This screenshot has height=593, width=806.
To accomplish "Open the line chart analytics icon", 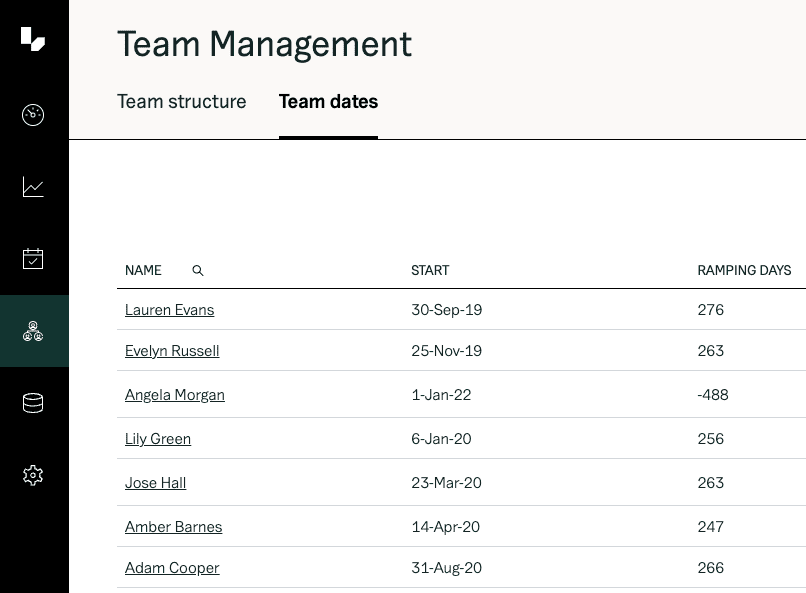I will click(x=33, y=187).
